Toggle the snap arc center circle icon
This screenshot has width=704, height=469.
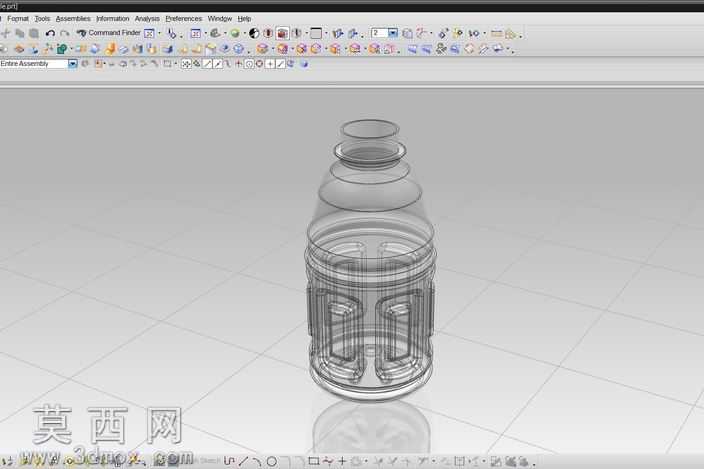point(249,64)
